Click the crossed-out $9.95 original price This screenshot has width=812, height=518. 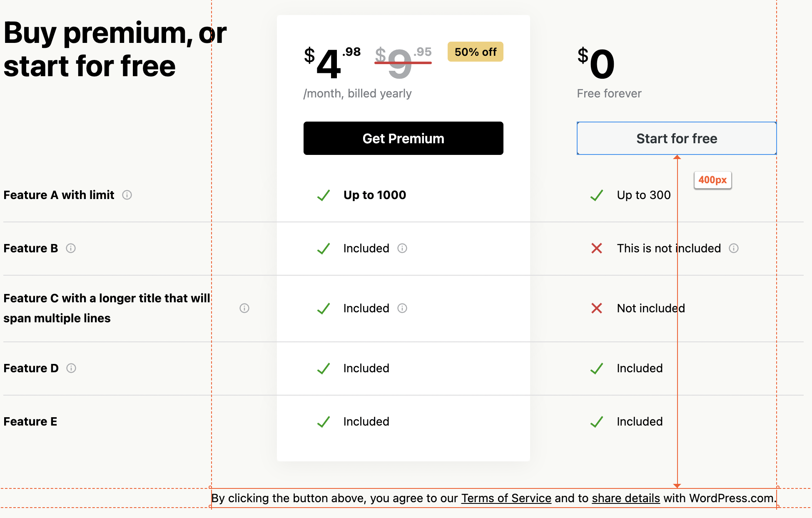tap(403, 62)
